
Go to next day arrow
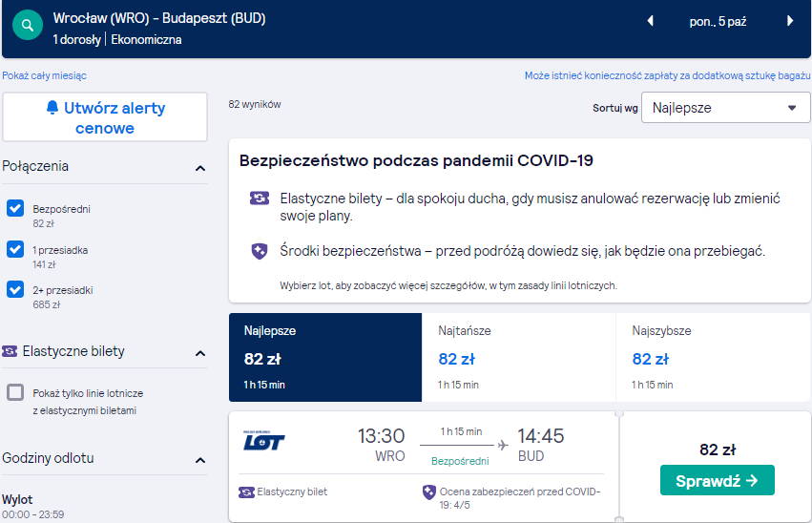click(x=790, y=21)
